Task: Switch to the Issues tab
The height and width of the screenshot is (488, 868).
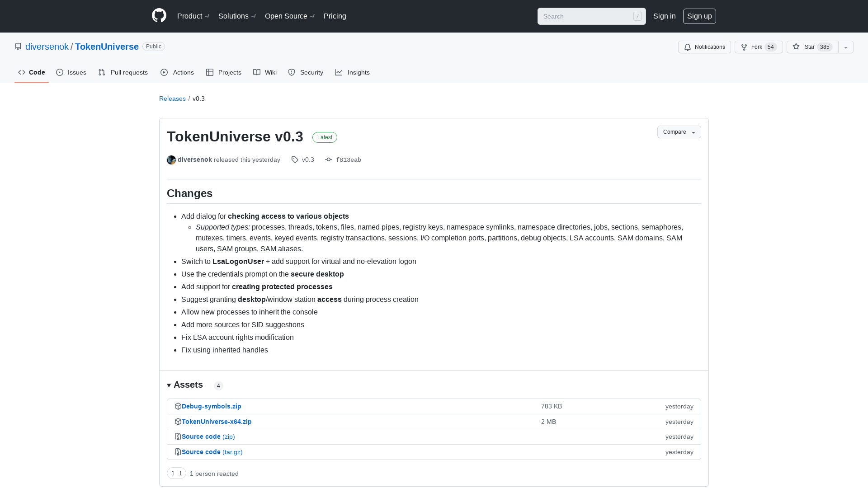Action: pos(71,72)
